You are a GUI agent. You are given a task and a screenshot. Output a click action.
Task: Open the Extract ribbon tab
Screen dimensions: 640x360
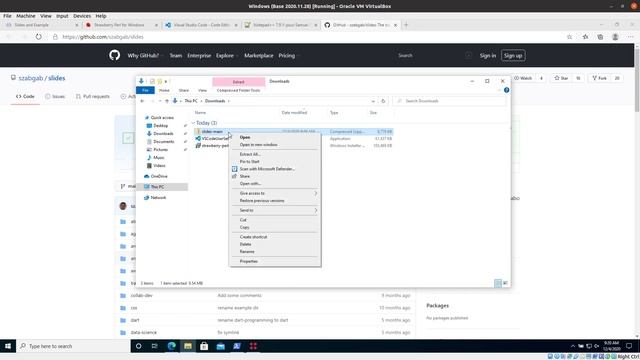tap(239, 82)
